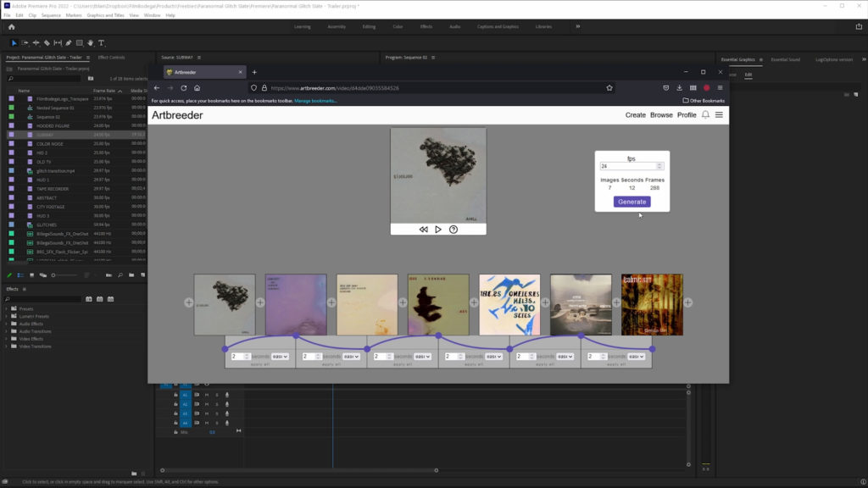Open the Pocket icon in browser toolbar
The width and height of the screenshot is (868, 488).
tap(666, 88)
